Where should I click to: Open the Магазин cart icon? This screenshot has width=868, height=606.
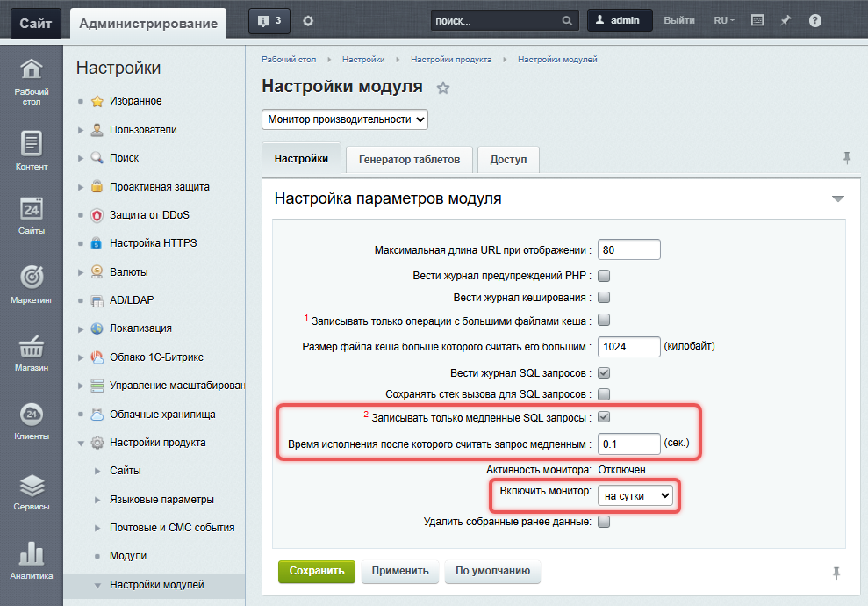(32, 350)
